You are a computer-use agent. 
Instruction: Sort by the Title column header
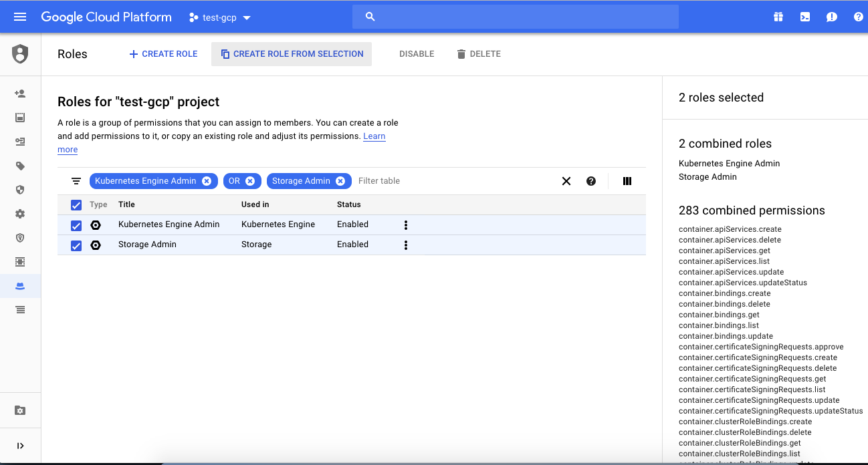click(126, 204)
